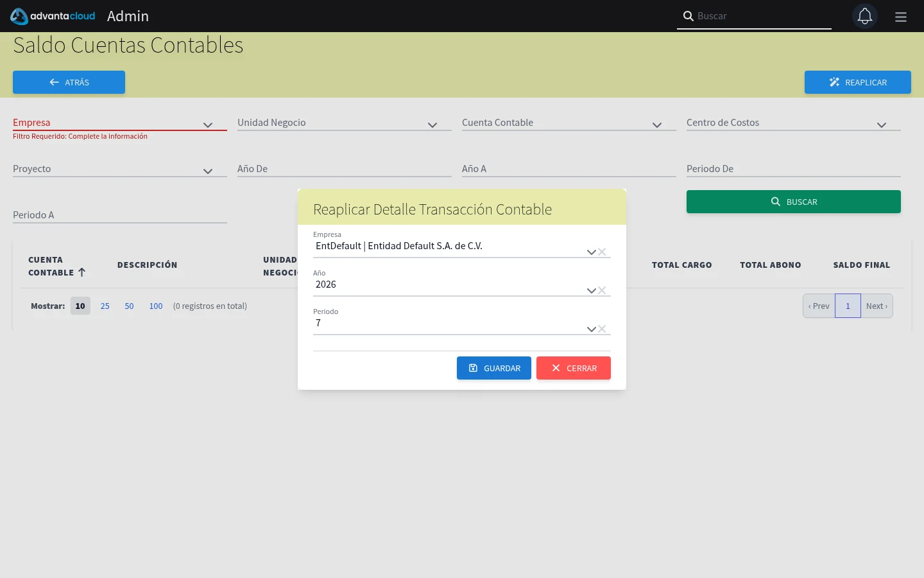Click the Admin title text
The image size is (924, 578).
(x=128, y=16)
